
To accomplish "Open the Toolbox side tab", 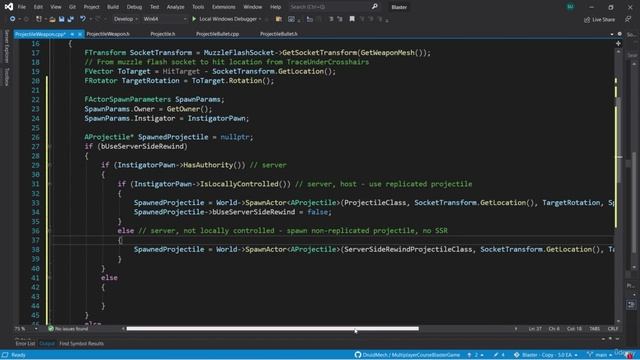I will (x=6, y=77).
